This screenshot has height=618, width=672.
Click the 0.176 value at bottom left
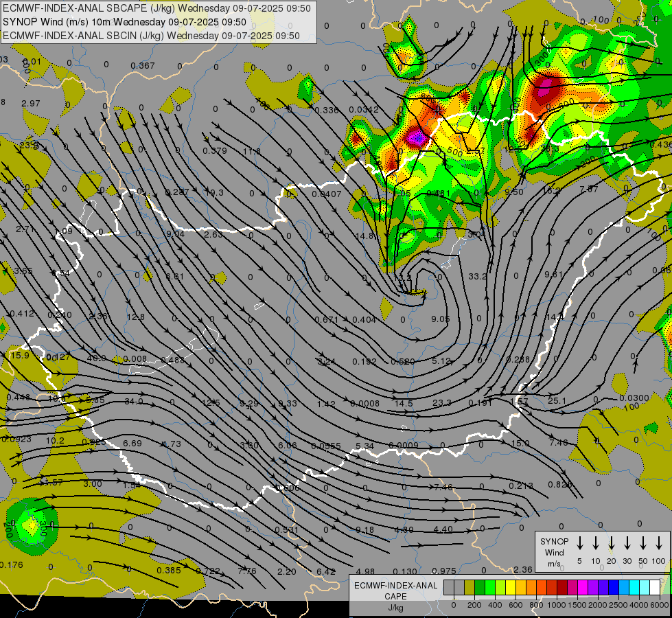(11, 565)
